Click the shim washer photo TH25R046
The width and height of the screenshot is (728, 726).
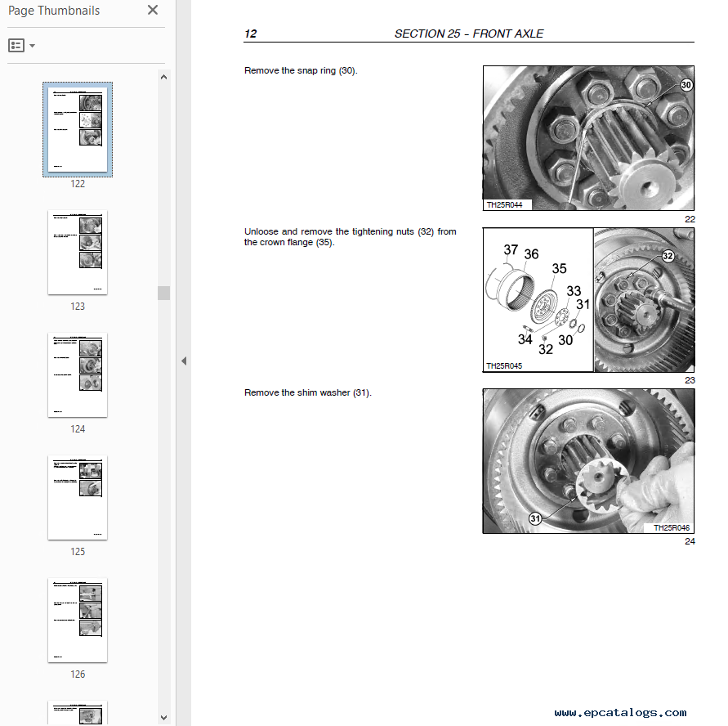coord(588,461)
